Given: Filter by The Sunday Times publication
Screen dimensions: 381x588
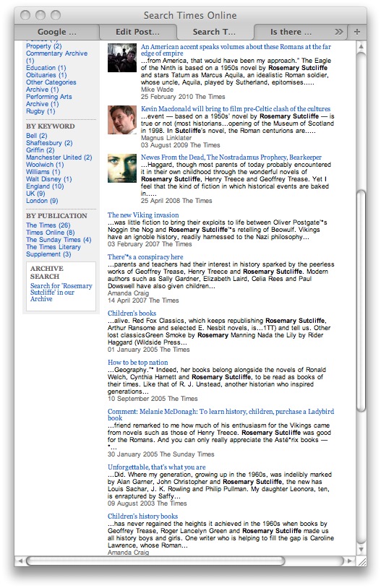Looking at the screenshot, I should [x=59, y=240].
